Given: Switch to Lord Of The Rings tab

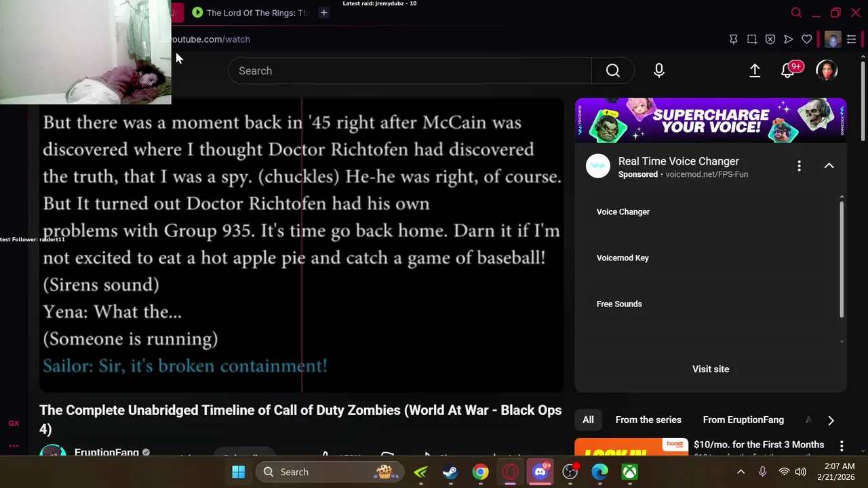Looking at the screenshot, I should (x=251, y=12).
